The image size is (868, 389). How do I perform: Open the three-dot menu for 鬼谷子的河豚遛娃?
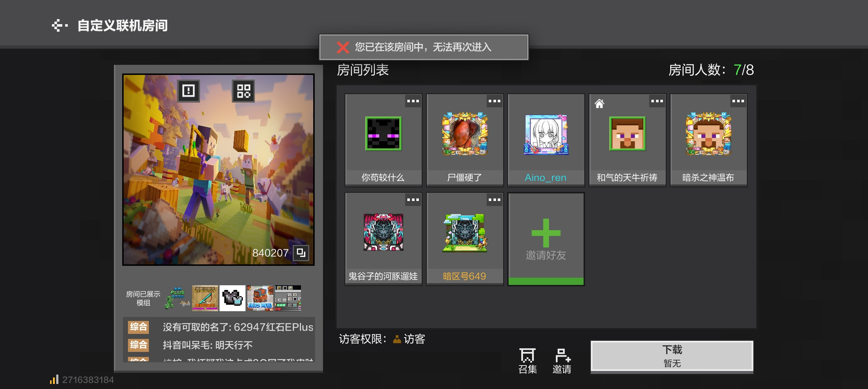click(x=413, y=200)
